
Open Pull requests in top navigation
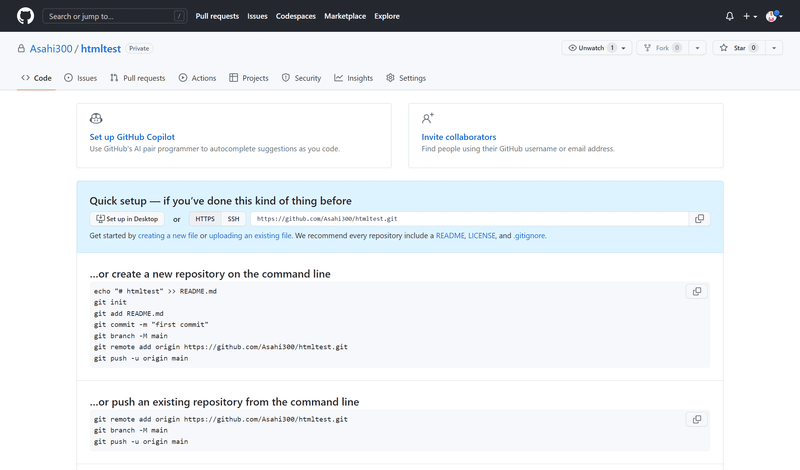217,16
